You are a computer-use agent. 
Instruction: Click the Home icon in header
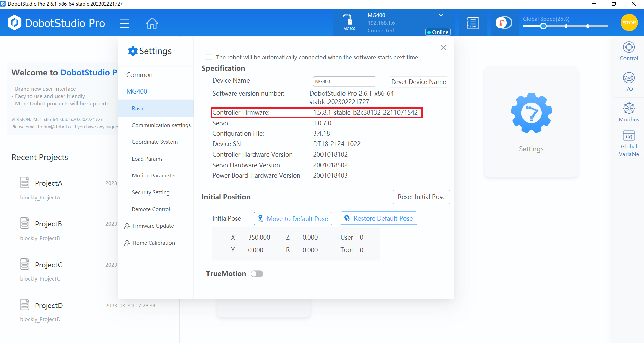[152, 23]
